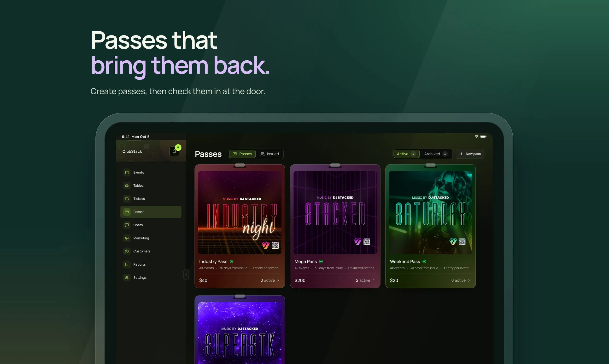Click the QR code on Industry night artwork

point(275,245)
